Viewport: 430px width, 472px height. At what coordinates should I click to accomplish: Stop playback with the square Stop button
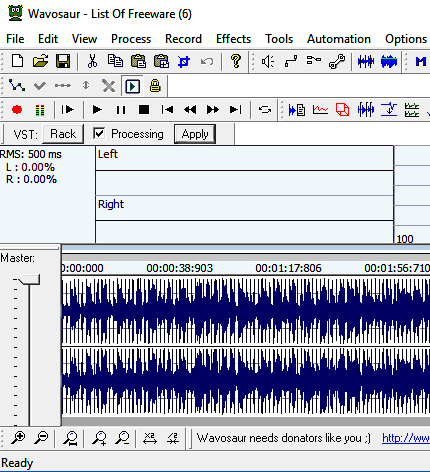tap(144, 110)
